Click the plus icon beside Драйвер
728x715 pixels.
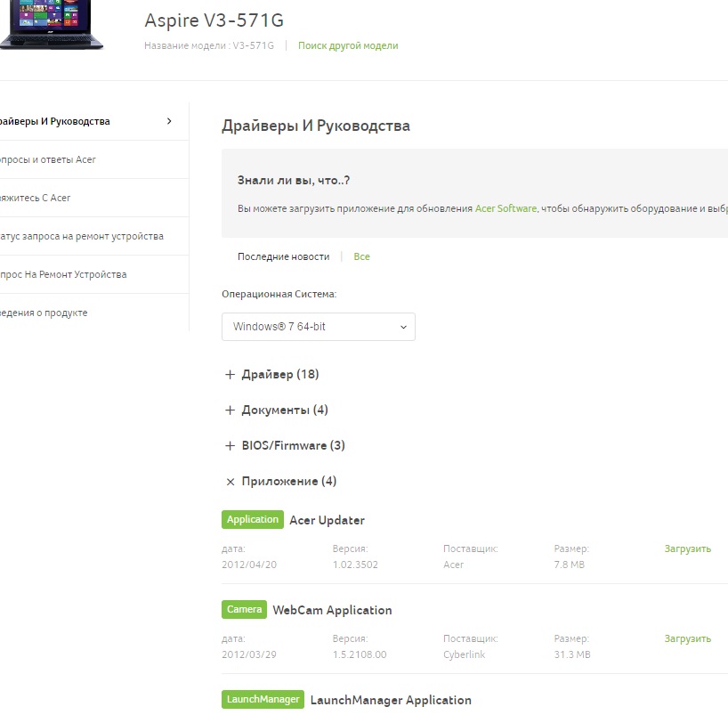230,375
